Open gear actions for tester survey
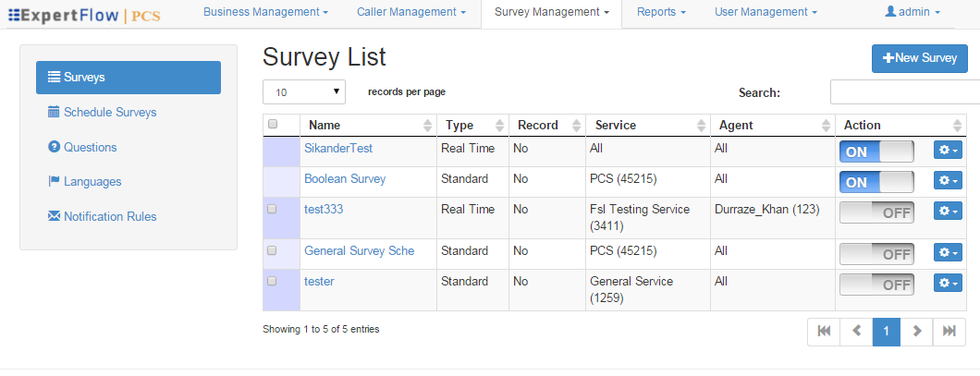Image resolution: width=980 pixels, height=376 pixels. pyautogui.click(x=948, y=285)
